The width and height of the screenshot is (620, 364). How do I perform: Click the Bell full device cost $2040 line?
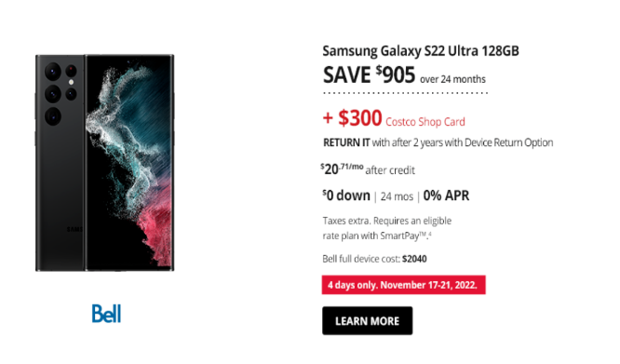click(374, 259)
